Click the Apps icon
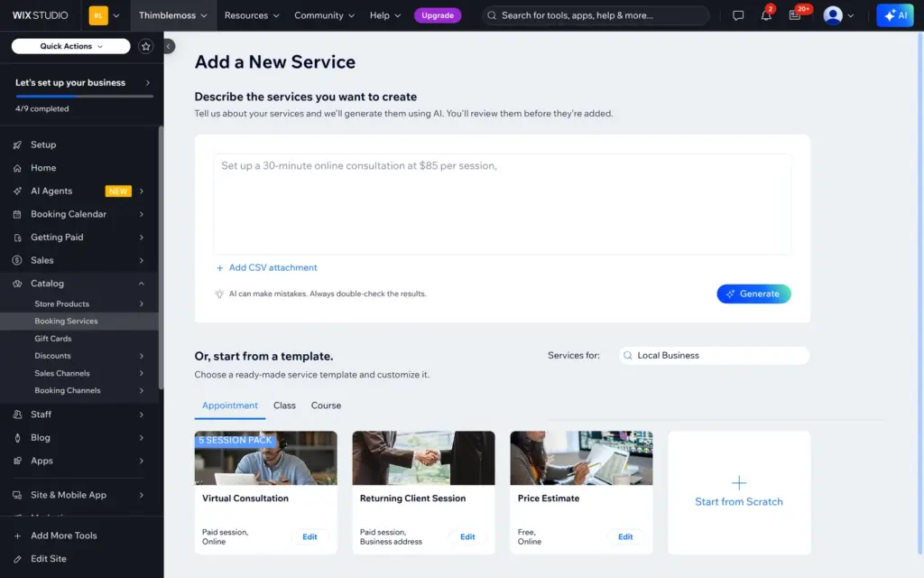This screenshot has width=924, height=578. [17, 461]
